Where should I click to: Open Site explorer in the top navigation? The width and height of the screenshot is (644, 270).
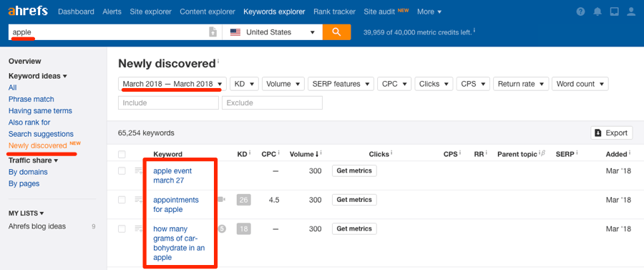pyautogui.click(x=150, y=11)
